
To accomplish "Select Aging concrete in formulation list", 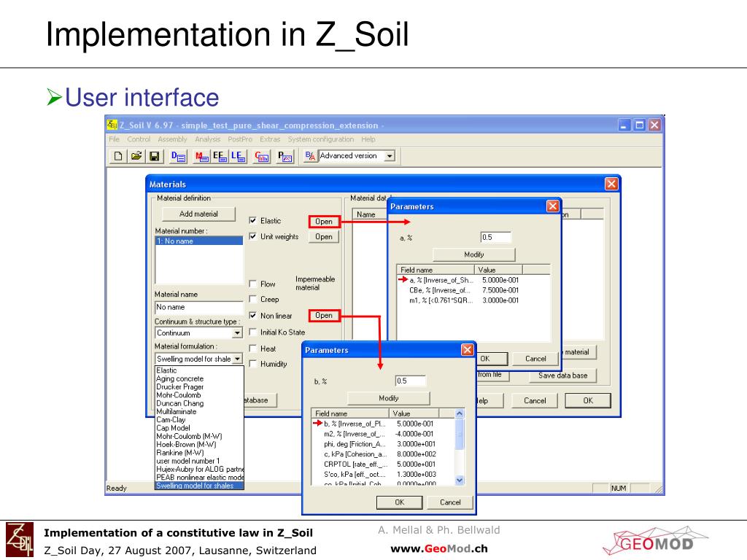I will click(199, 378).
